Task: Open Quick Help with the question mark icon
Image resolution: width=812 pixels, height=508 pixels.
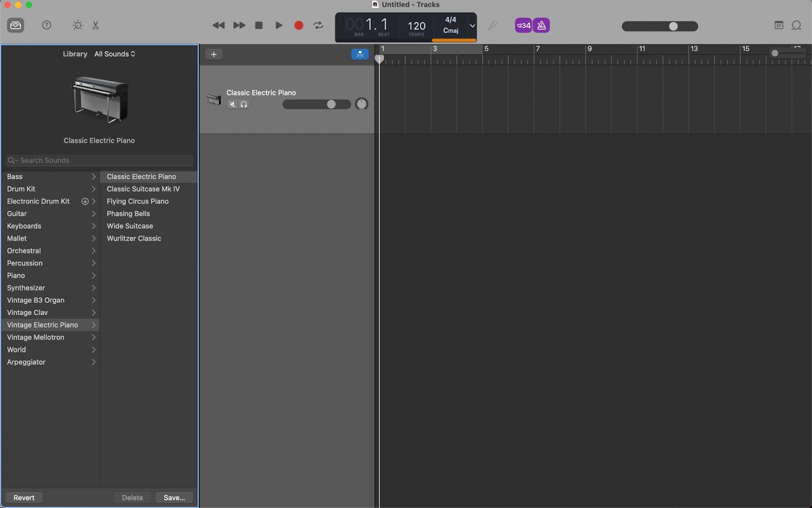Action: 47,25
